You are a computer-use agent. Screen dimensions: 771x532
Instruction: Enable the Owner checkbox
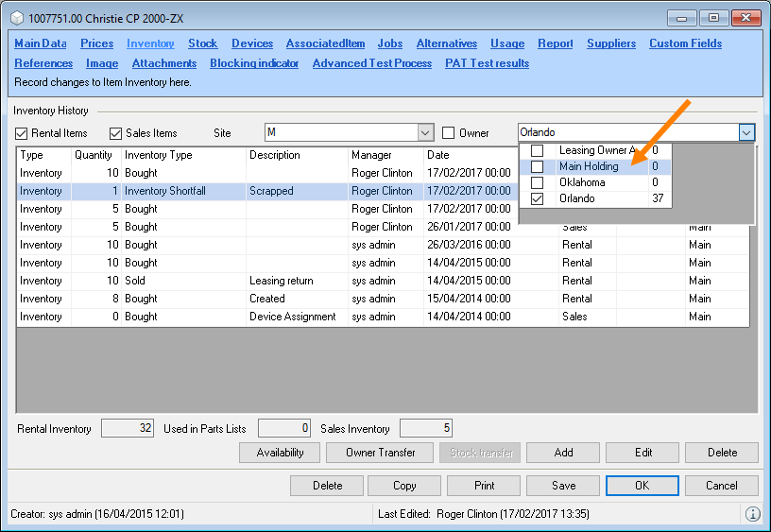(450, 133)
